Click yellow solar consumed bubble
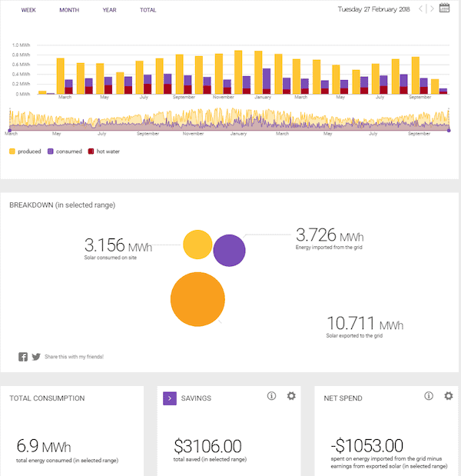 (x=197, y=245)
